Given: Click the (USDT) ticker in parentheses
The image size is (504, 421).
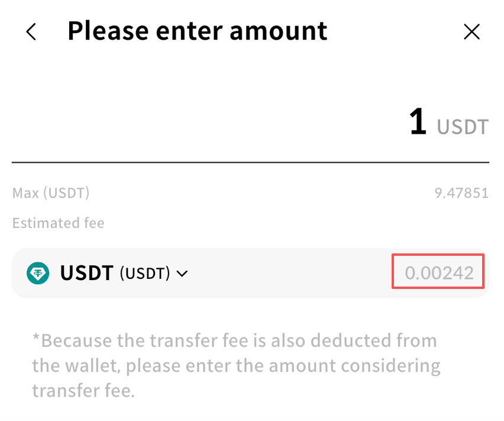Looking at the screenshot, I should pyautogui.click(x=145, y=274).
